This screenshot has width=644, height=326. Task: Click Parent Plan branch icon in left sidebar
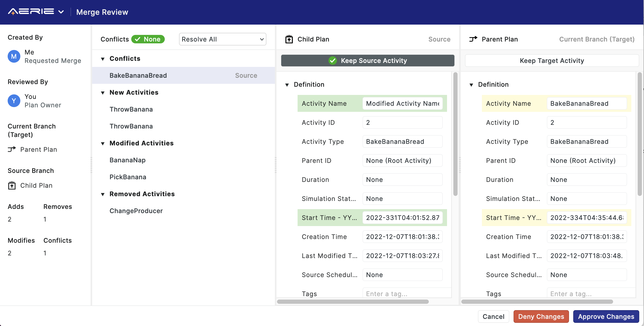[12, 149]
